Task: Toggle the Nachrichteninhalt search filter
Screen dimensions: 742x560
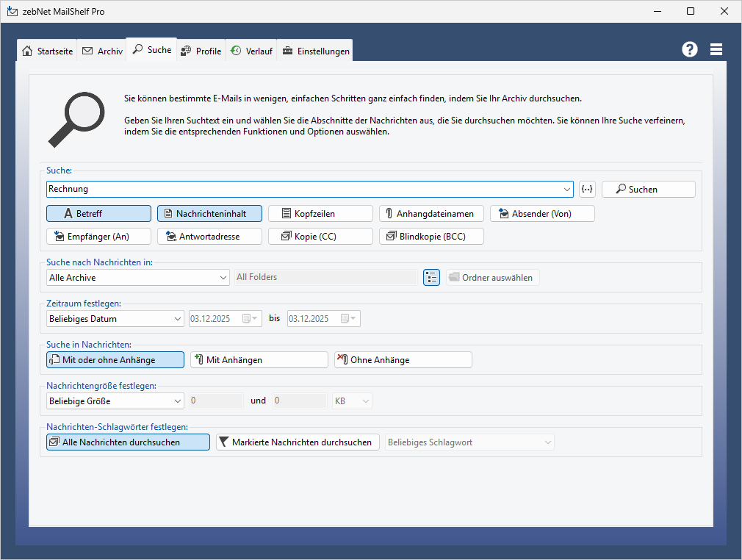Action: (x=209, y=214)
